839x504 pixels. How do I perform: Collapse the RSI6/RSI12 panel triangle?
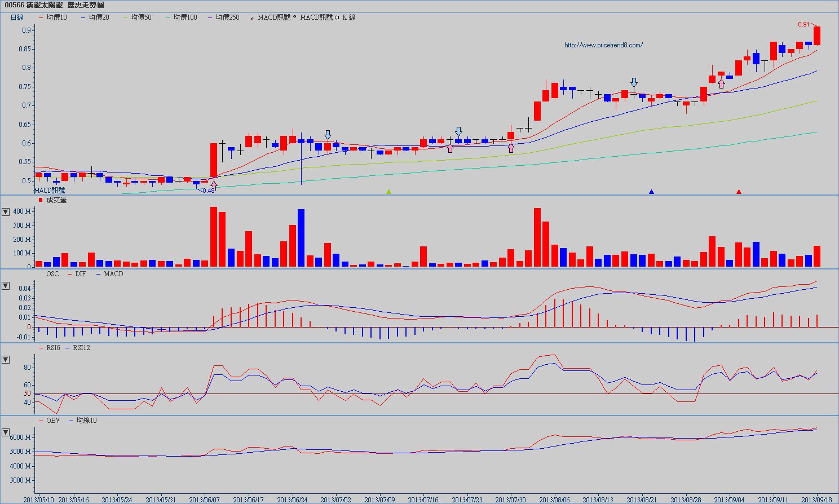(6, 360)
